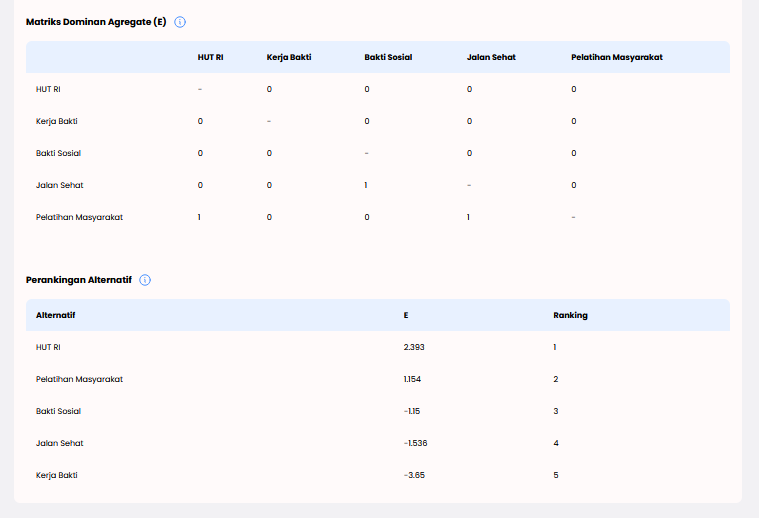Select Kerja Bakti row label in matrix

pos(56,121)
